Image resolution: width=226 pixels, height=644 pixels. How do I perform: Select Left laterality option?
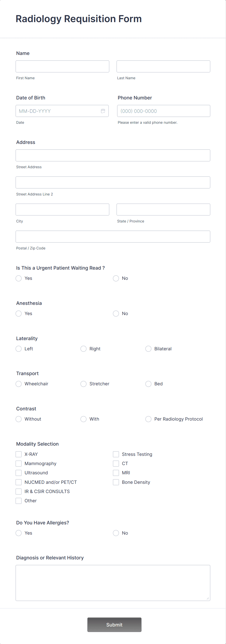coord(18,349)
